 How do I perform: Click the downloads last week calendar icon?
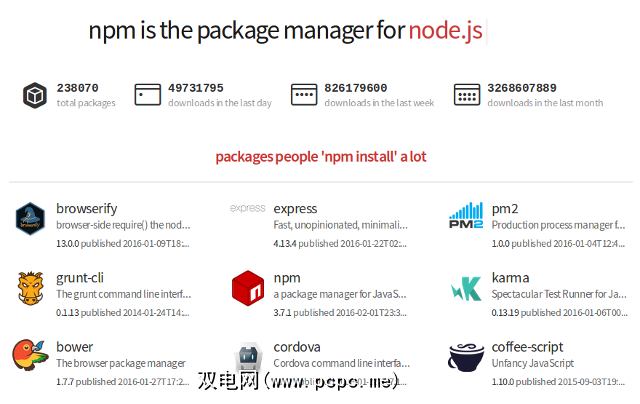coord(304,95)
